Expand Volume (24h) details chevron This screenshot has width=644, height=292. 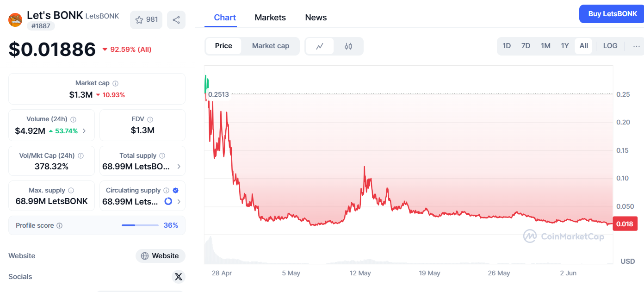(84, 131)
